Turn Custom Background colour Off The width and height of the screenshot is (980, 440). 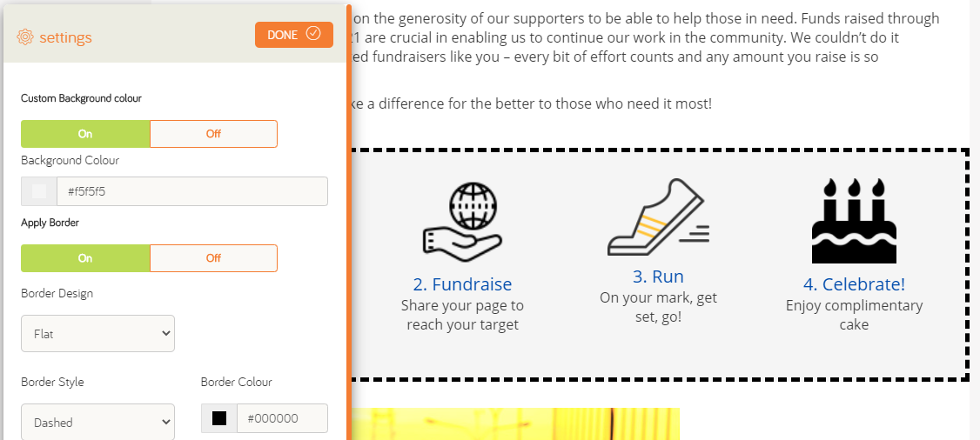(x=214, y=134)
